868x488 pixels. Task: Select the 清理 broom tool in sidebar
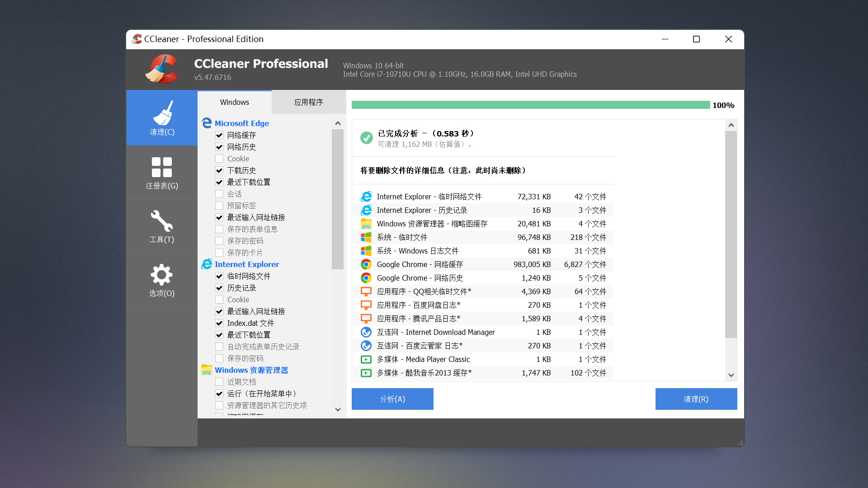161,117
